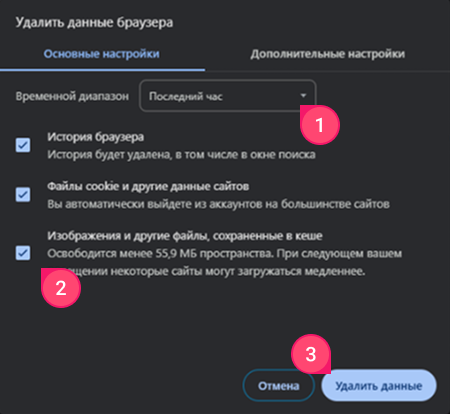Click the Вы автоматически выйдете description text
This screenshot has height=414, width=450.
point(218,204)
